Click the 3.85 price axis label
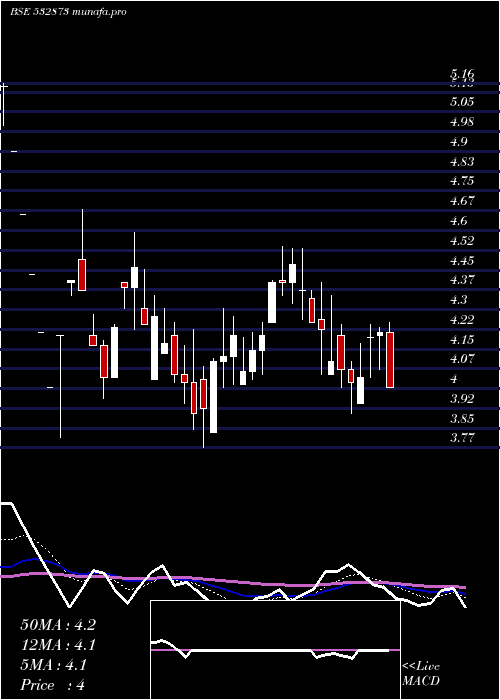This screenshot has height=700, width=500. (x=462, y=418)
